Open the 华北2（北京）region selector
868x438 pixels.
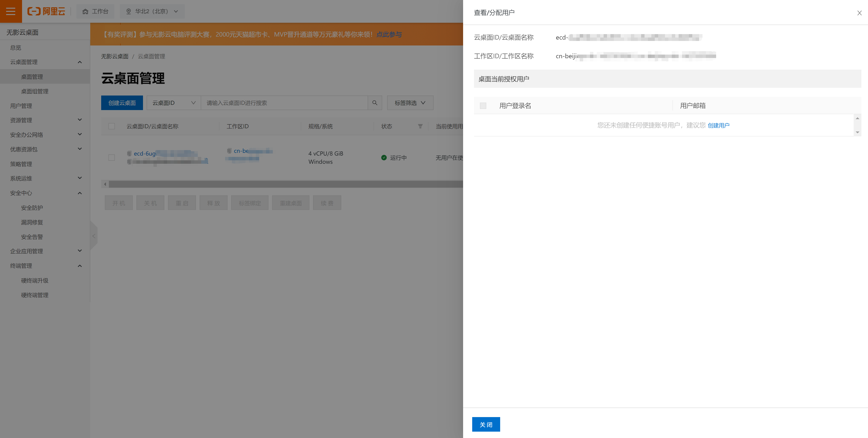click(x=152, y=11)
